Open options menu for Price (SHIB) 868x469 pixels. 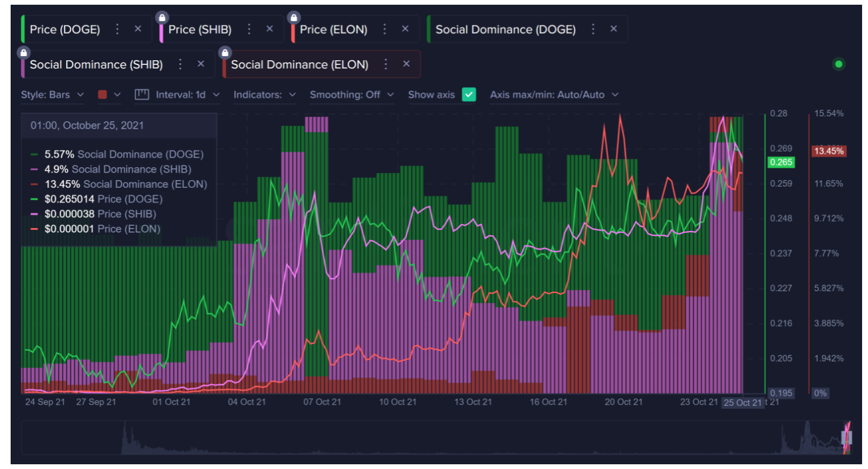[249, 29]
